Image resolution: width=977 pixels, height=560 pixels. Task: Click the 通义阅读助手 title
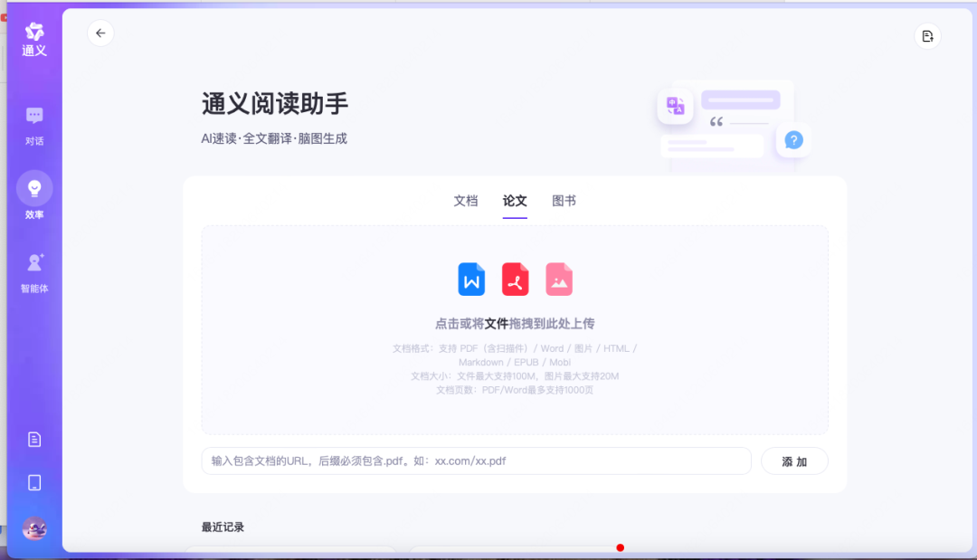pyautogui.click(x=275, y=103)
